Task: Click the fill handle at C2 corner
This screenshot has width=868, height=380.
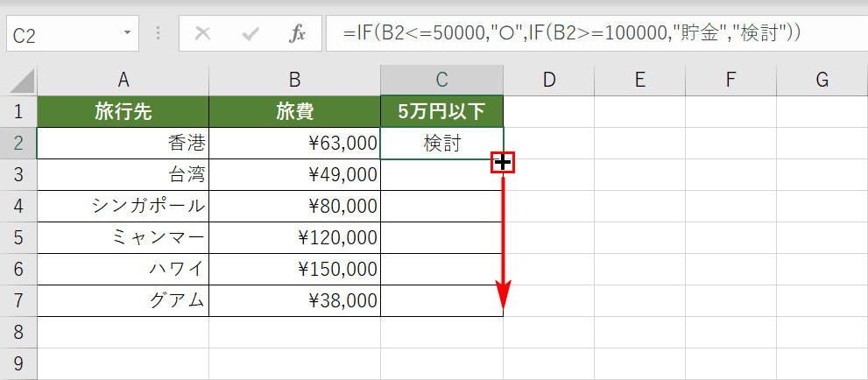Action: click(504, 162)
